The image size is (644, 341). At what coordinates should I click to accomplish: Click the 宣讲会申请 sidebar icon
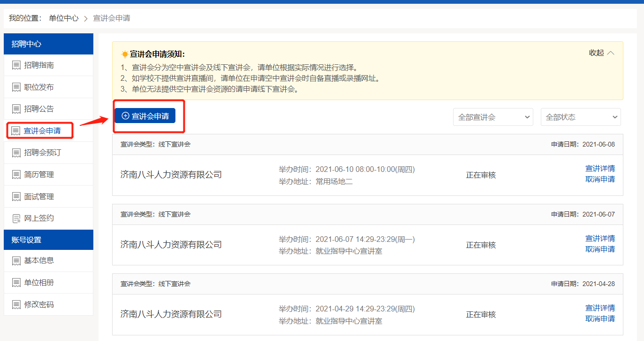pyautogui.click(x=16, y=131)
